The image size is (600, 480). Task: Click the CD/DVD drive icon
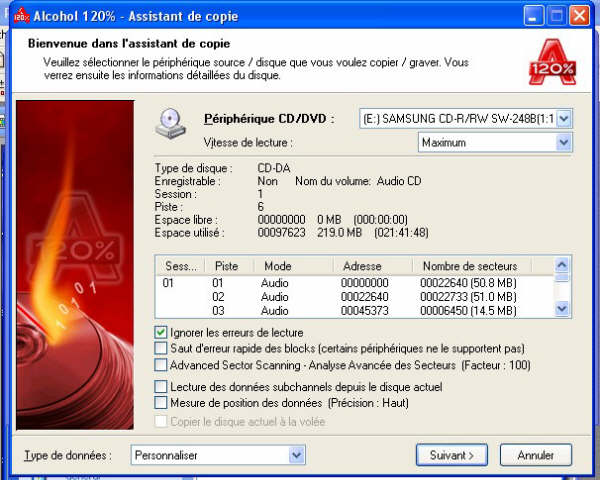(170, 124)
